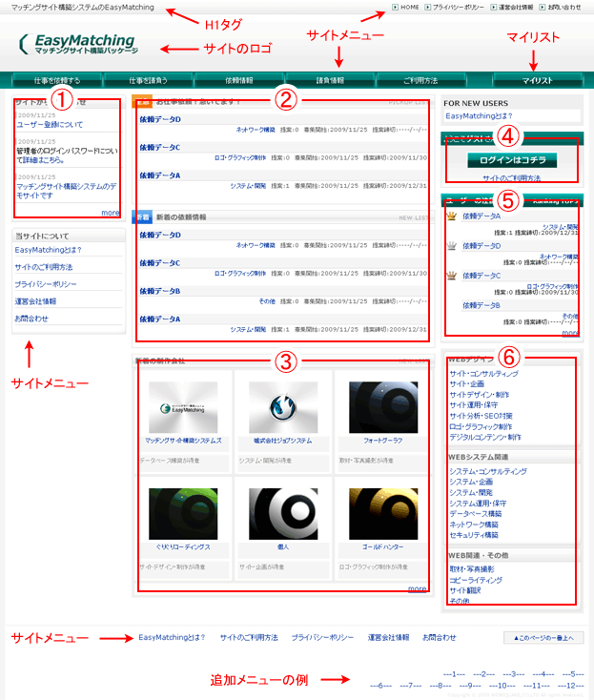Jump to top with このページの一番上へ button
Screen dimensions: 594x700
click(543, 637)
